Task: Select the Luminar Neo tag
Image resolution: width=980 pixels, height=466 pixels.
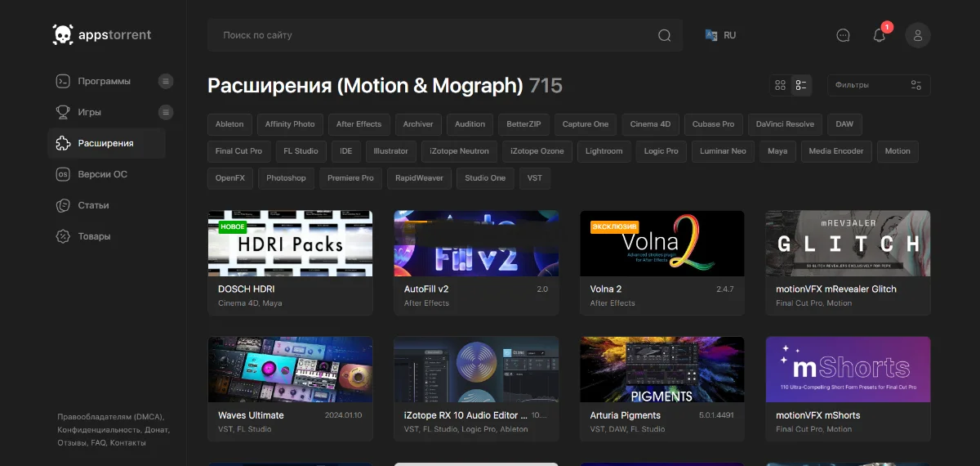Action: click(723, 151)
